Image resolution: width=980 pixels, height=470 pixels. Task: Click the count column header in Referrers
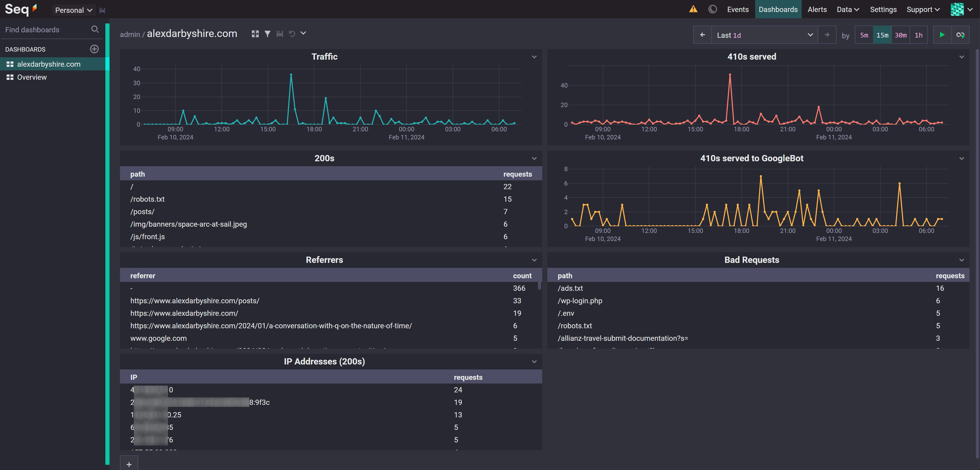tap(522, 275)
